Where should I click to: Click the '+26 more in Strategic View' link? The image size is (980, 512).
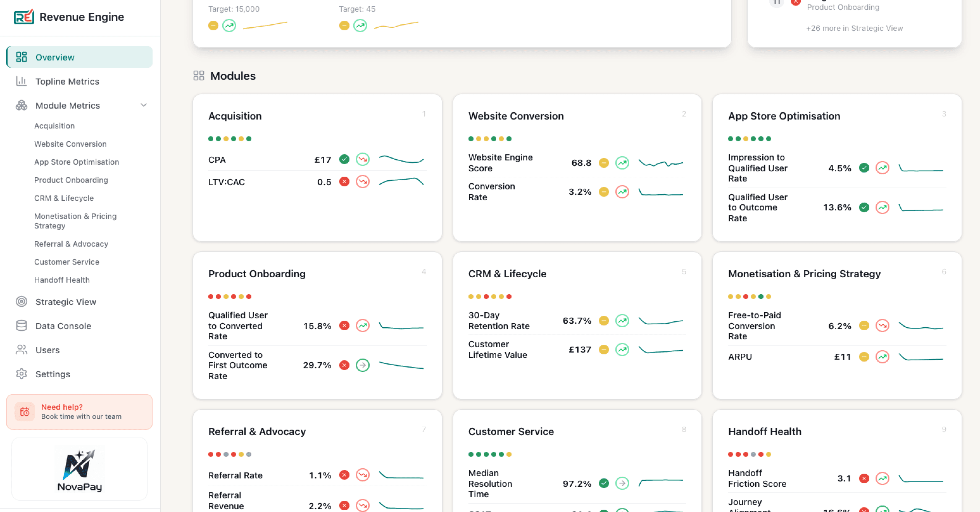pos(854,28)
